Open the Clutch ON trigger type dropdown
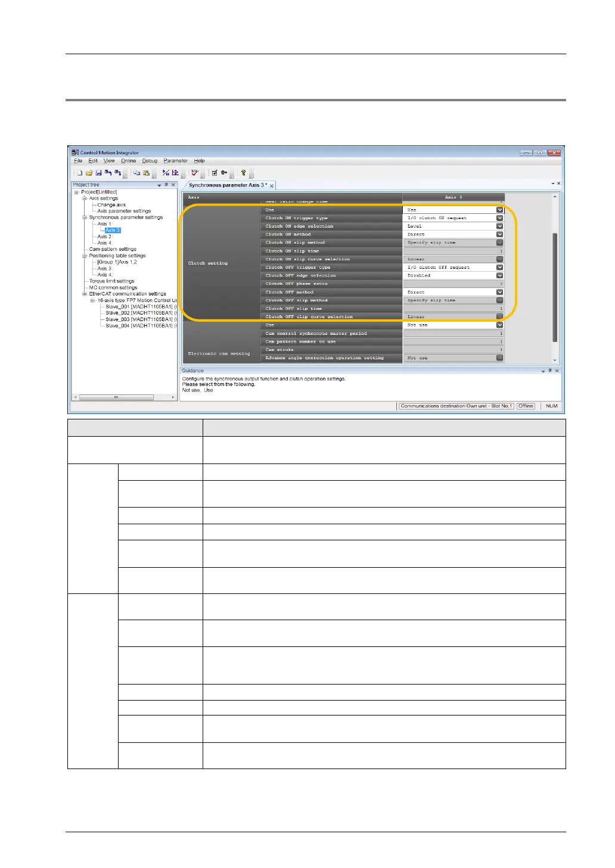Image resolution: width=615 pixels, height=868 pixels. 499,218
